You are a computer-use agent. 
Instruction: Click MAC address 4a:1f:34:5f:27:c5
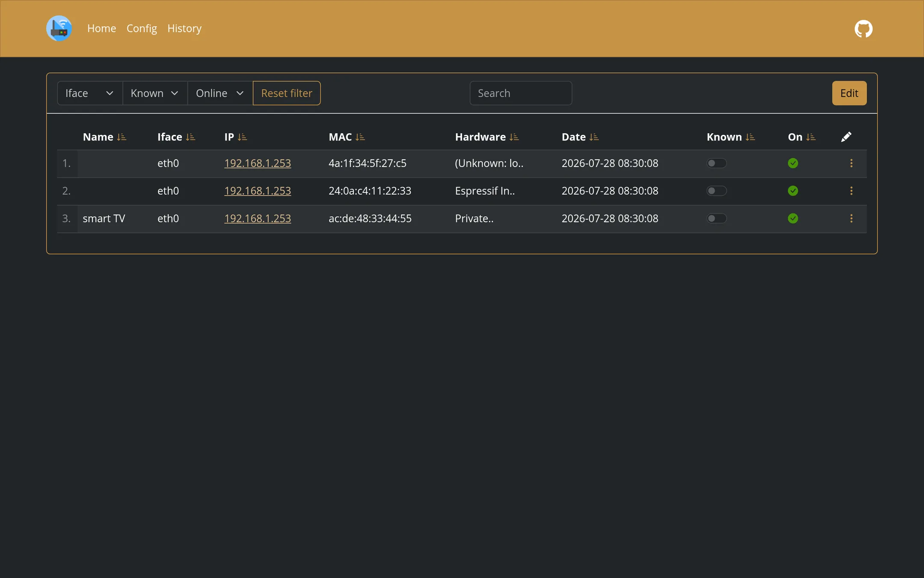tap(367, 163)
